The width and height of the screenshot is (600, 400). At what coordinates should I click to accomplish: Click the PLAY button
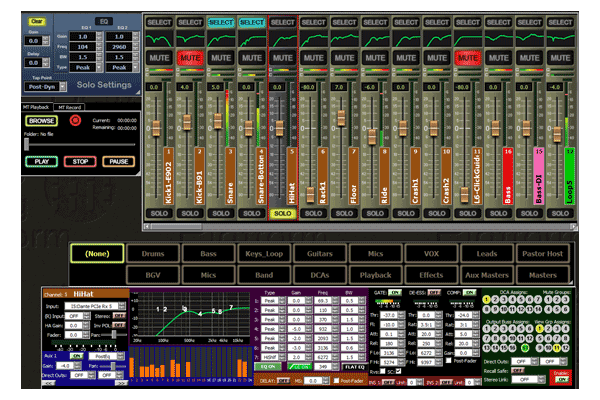(x=41, y=162)
